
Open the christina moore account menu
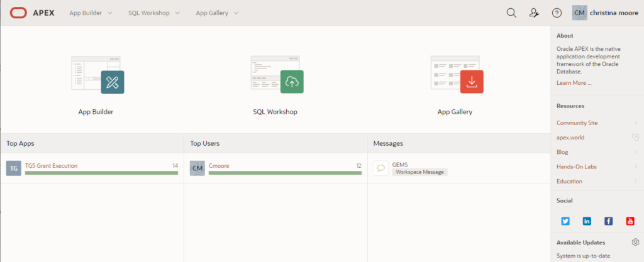click(x=606, y=13)
